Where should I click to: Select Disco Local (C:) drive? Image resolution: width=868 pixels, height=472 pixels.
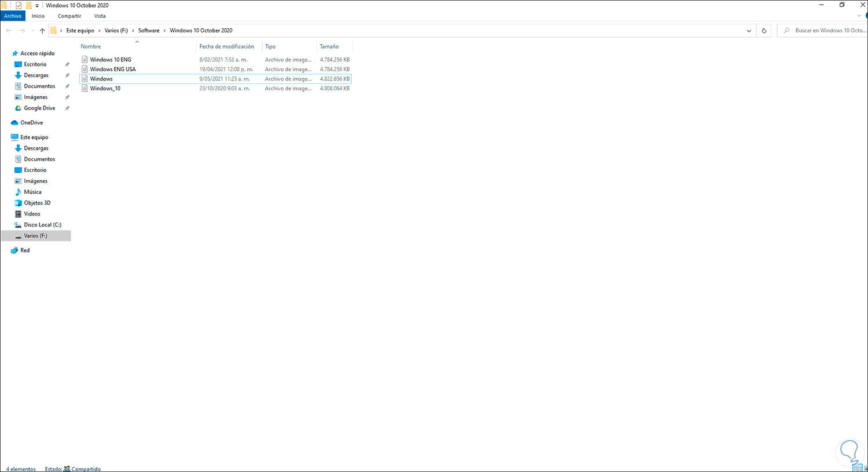[x=42, y=225]
